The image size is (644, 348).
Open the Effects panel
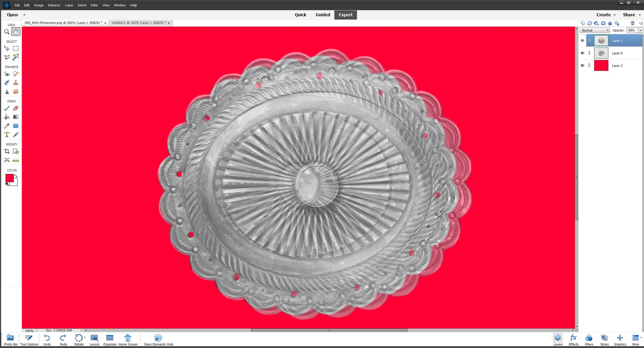tap(573, 339)
